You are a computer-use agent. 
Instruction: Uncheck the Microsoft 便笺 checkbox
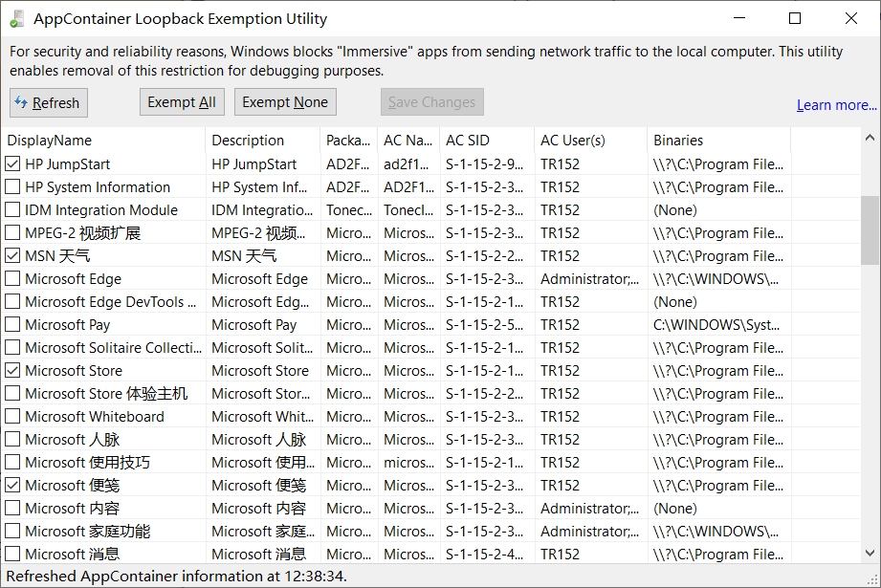12,485
